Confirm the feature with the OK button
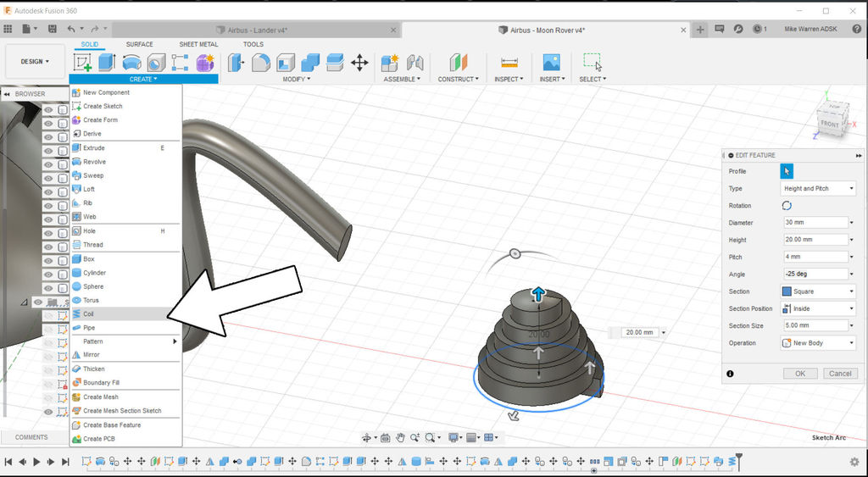The image size is (868, 477). click(800, 374)
